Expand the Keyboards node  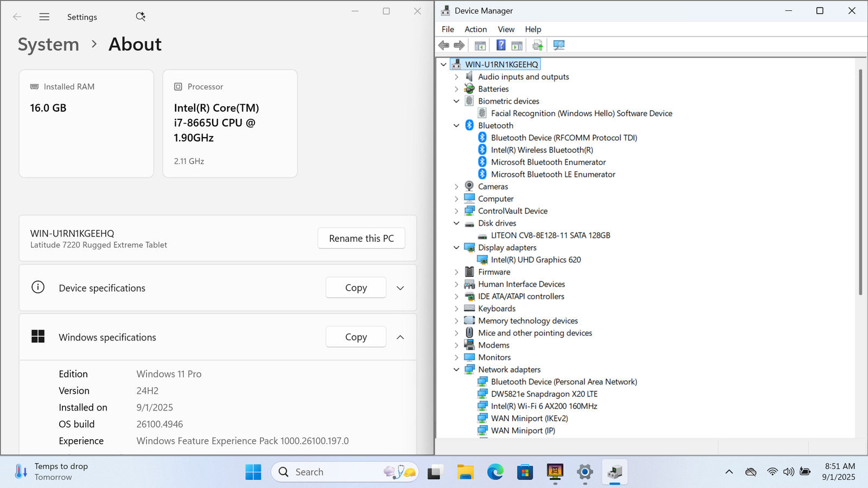tap(456, 309)
